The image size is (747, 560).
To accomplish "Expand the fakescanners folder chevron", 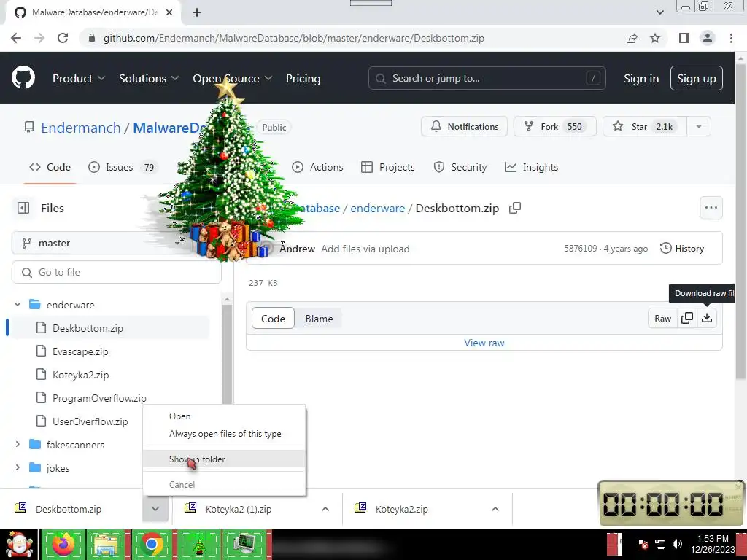I will tap(18, 444).
